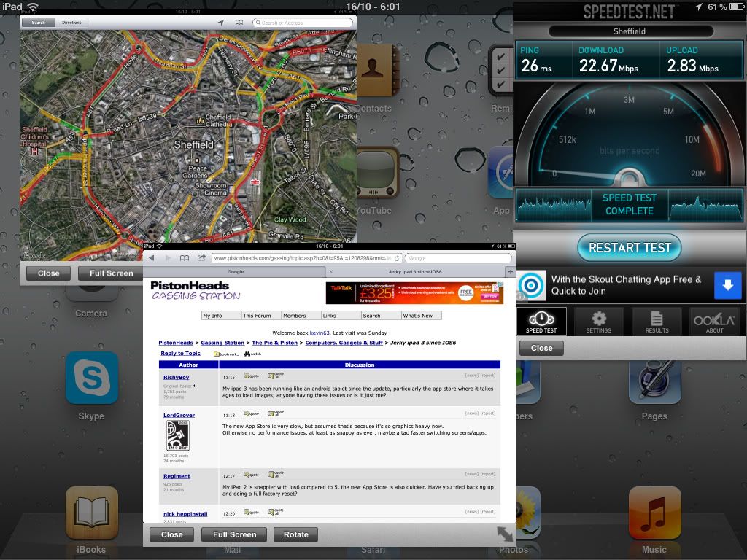Tap the Maps Search or Address field

tap(303, 23)
